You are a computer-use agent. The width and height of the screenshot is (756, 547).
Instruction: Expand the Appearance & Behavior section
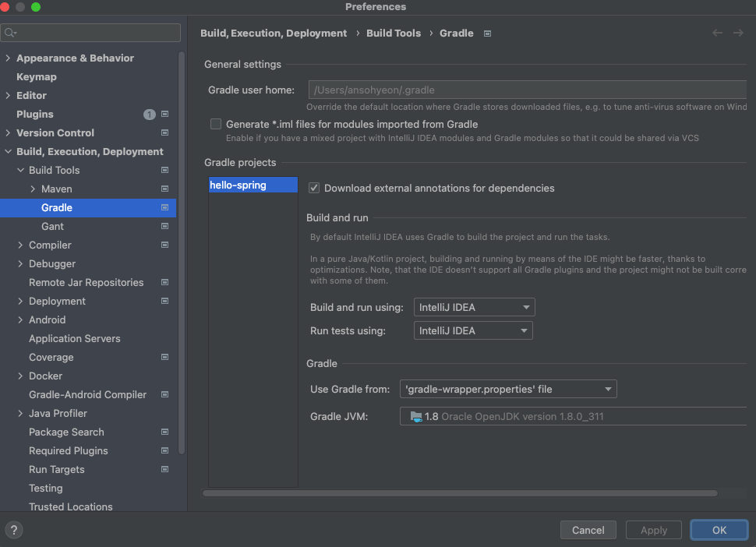(8, 58)
